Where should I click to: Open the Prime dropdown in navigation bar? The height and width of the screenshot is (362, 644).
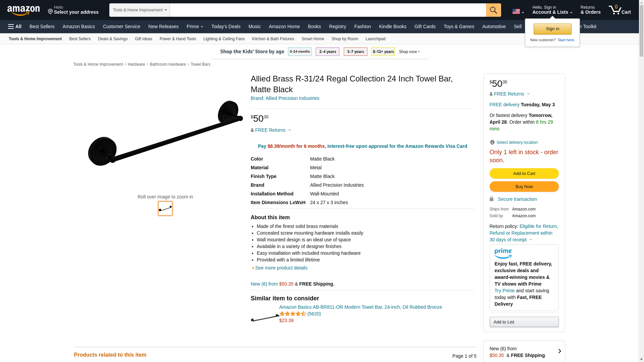(x=195, y=26)
